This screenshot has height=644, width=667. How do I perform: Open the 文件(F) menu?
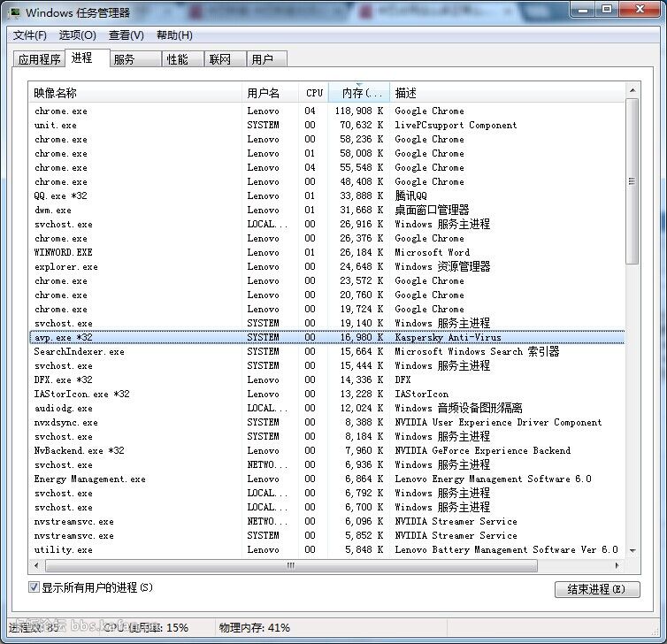pos(30,34)
